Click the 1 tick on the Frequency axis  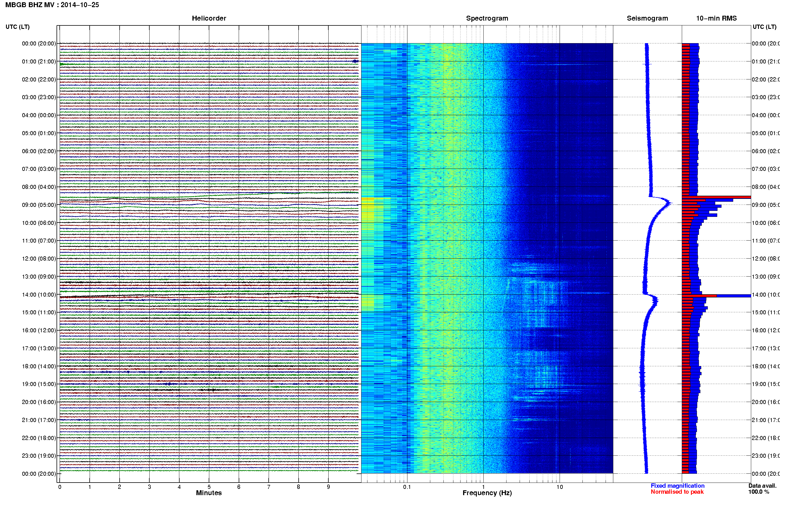(483, 487)
